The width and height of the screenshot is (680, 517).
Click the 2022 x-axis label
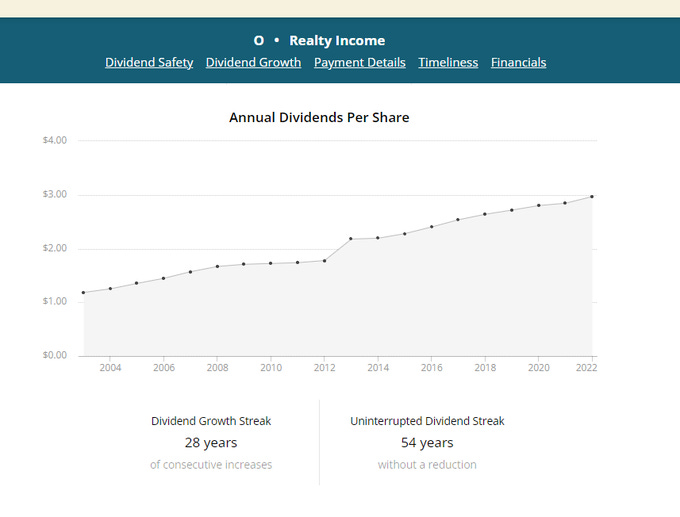(586, 368)
